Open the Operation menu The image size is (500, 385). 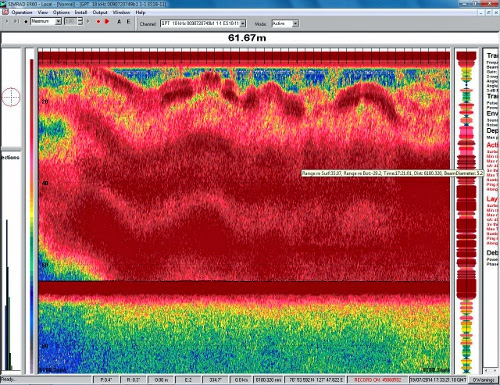point(22,12)
